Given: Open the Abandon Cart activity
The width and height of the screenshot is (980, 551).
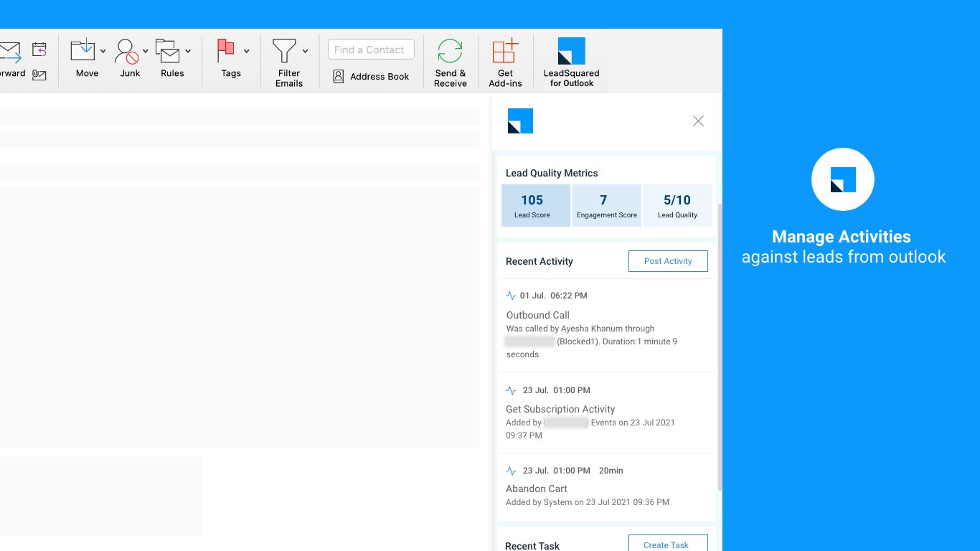Looking at the screenshot, I should click(x=536, y=489).
